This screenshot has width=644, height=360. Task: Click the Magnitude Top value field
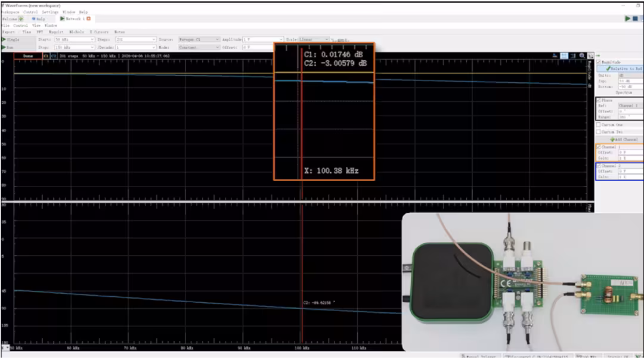[630, 81]
